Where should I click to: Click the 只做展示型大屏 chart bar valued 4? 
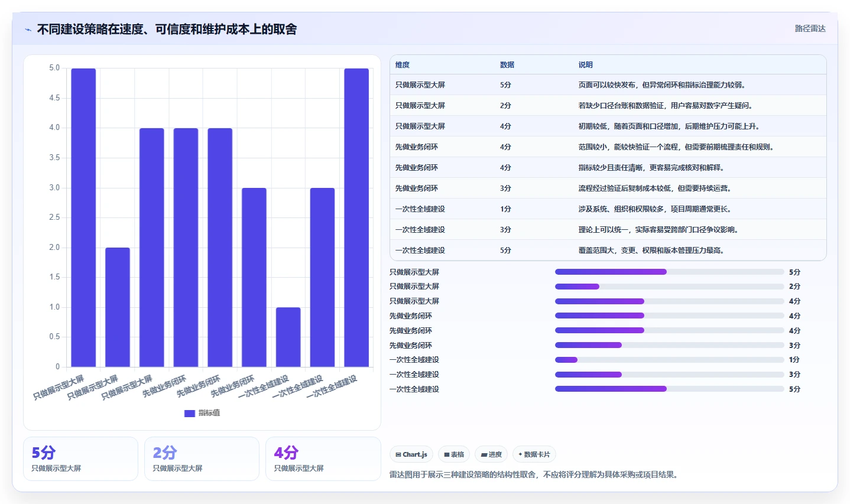pos(152,248)
